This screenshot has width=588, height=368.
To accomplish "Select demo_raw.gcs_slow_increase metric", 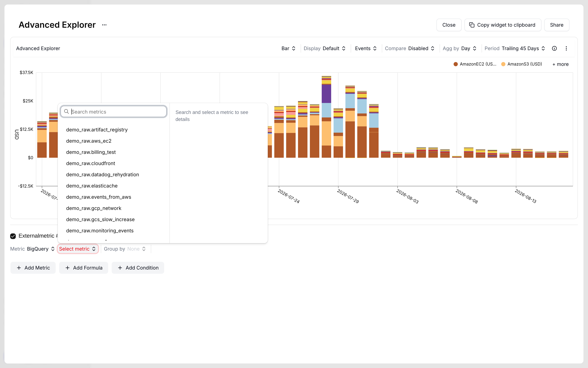I will 113,219.
